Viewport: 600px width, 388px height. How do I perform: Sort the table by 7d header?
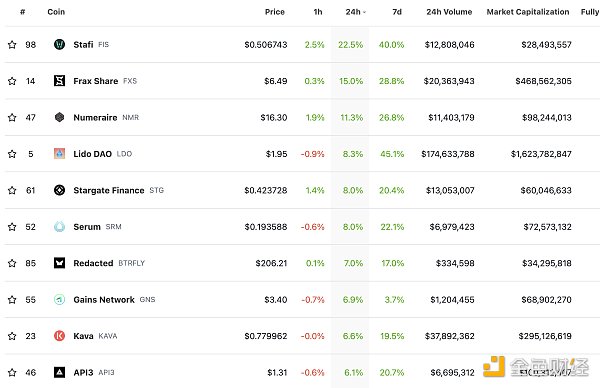pyautogui.click(x=397, y=12)
